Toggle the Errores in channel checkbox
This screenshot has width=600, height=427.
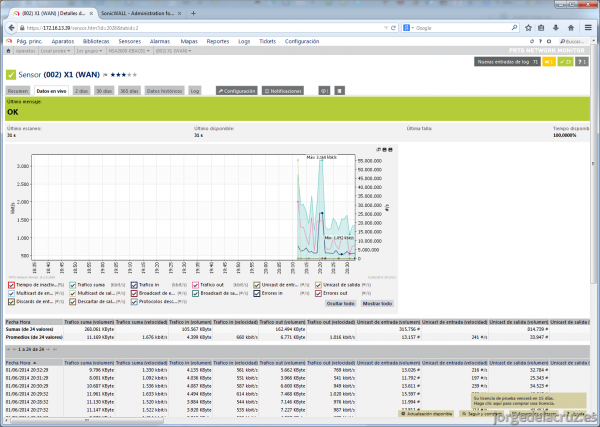click(257, 293)
